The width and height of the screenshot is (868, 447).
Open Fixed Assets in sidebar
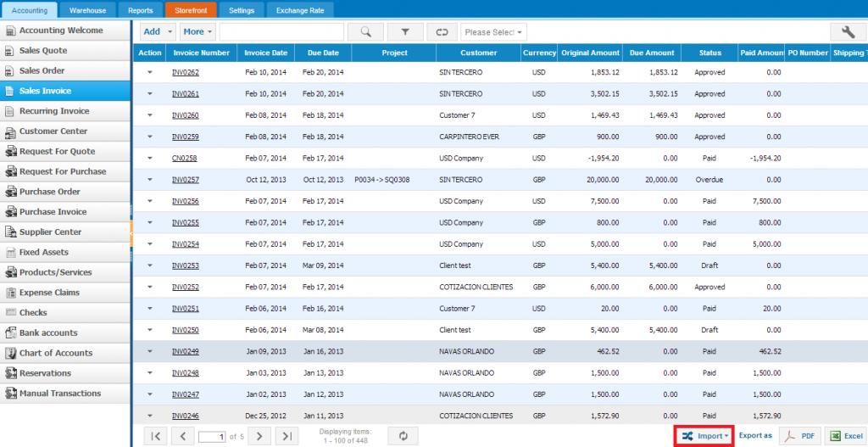click(65, 252)
